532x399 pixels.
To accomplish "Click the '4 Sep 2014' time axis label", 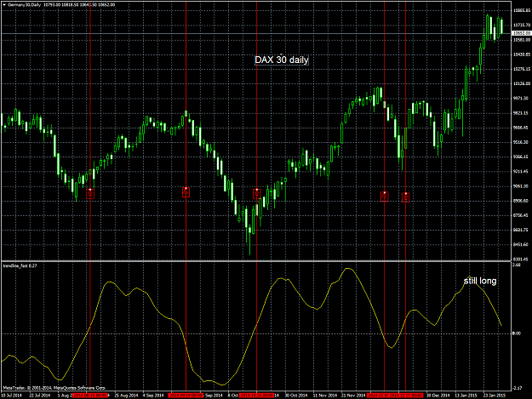I will (x=154, y=396).
